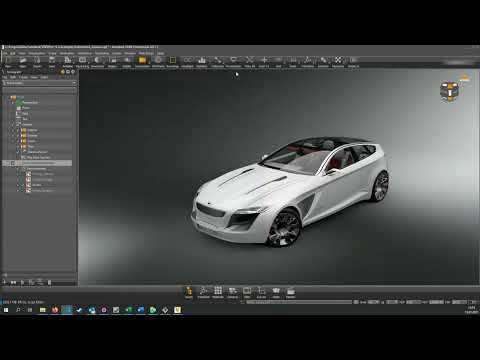Open the Transform module in bottom bar

tap(203, 292)
